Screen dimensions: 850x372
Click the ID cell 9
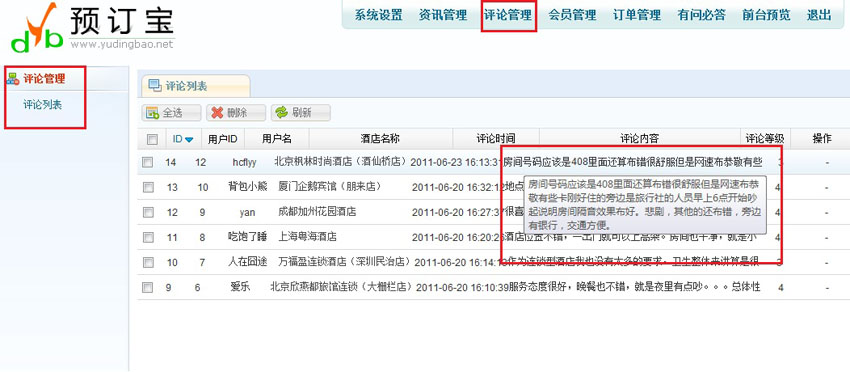(169, 287)
